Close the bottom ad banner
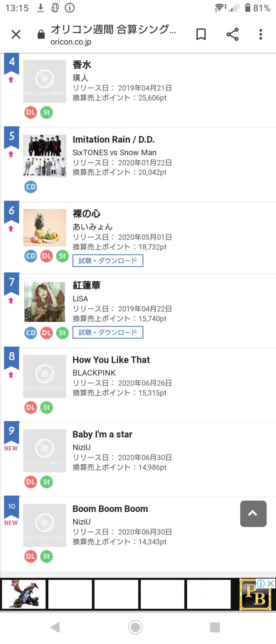 (x=271, y=583)
